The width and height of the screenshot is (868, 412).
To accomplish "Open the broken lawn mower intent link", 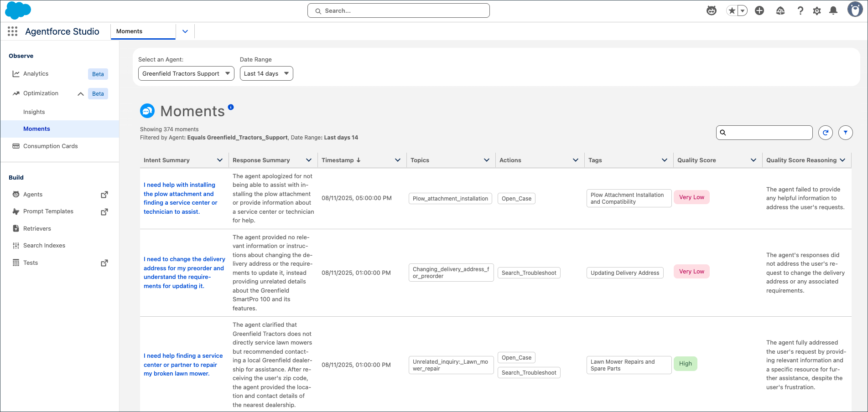I will [183, 365].
